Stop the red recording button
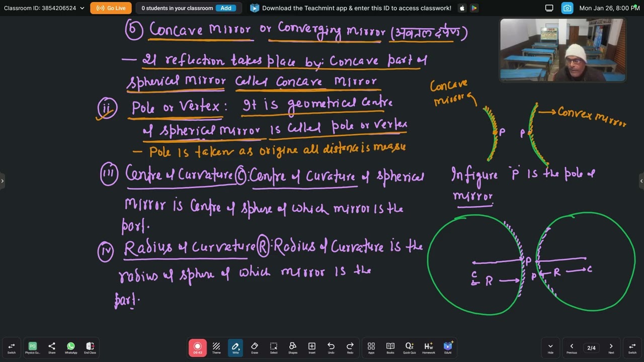This screenshot has height=362, width=644. (198, 348)
